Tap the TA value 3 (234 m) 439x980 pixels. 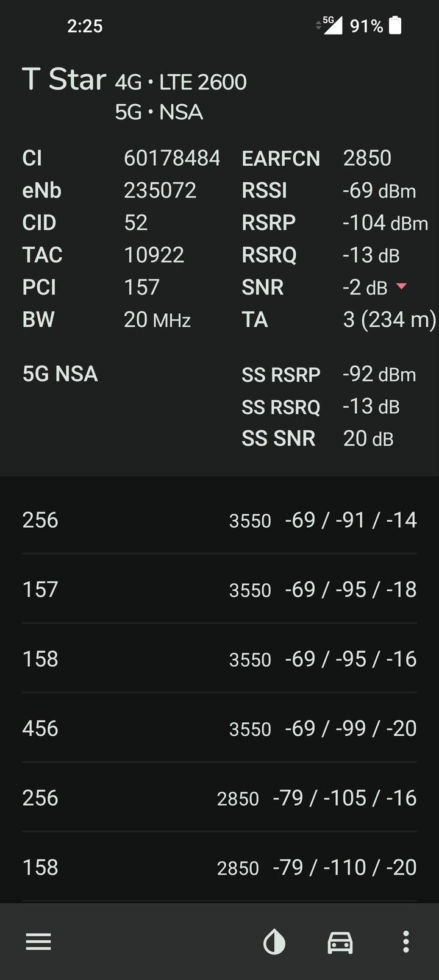(390, 319)
